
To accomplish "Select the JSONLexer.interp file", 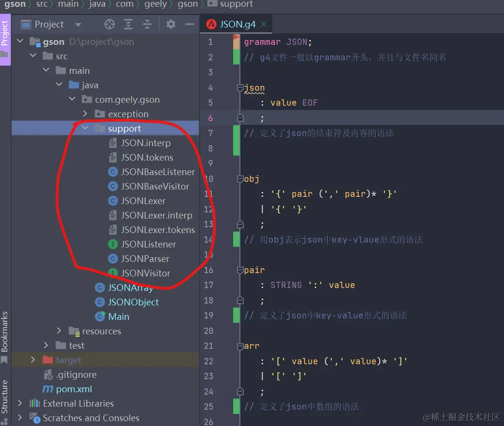I will click(156, 215).
